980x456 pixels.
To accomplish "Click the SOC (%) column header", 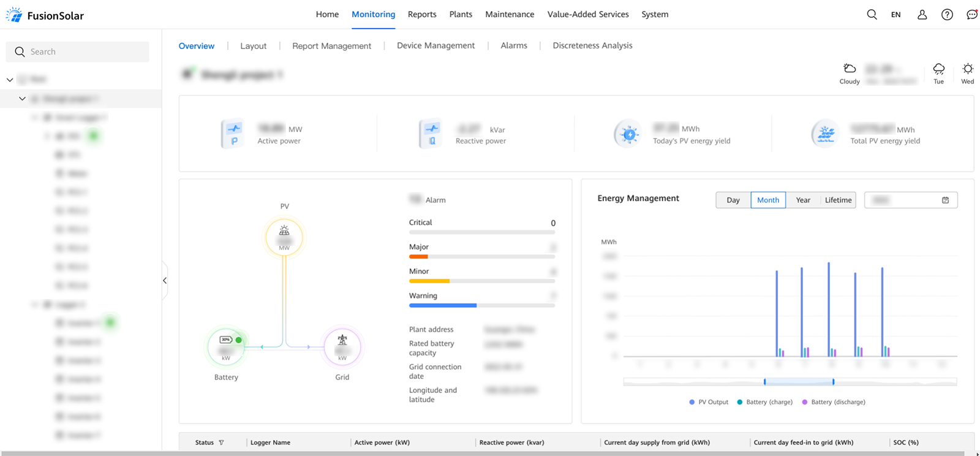I will (x=906, y=443).
